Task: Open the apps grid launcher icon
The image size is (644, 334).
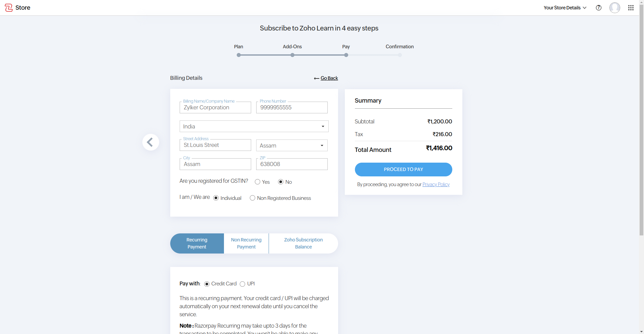Action: [x=631, y=8]
